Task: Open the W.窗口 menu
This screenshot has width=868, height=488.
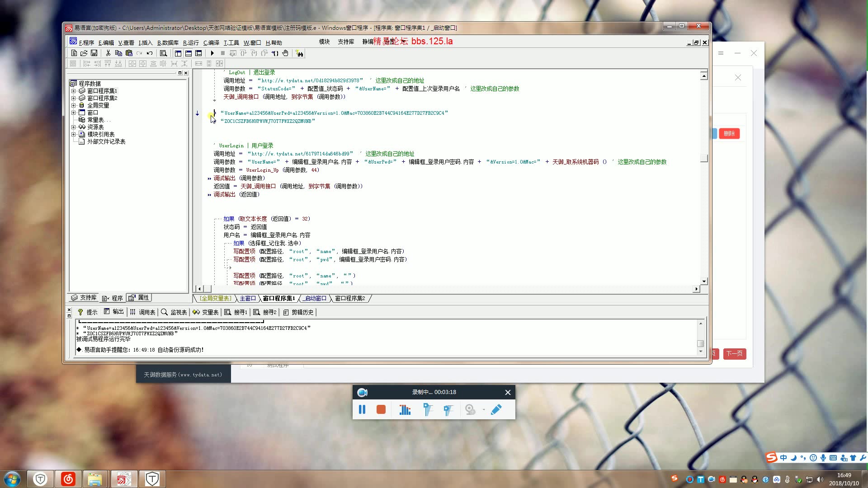Action: (x=252, y=42)
